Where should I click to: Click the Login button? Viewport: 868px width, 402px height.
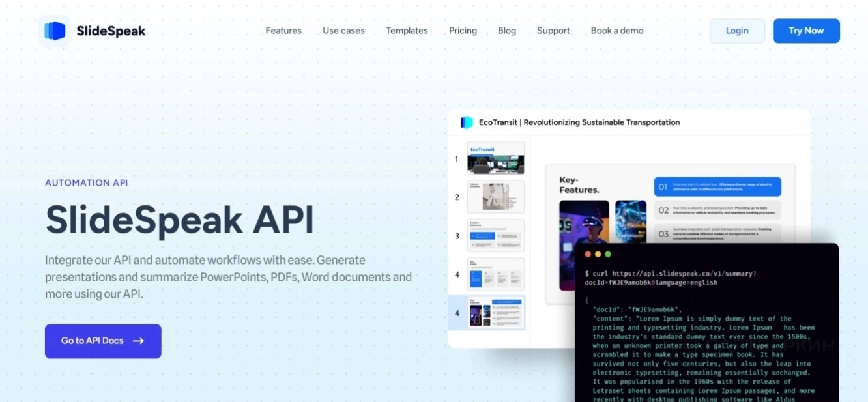737,31
